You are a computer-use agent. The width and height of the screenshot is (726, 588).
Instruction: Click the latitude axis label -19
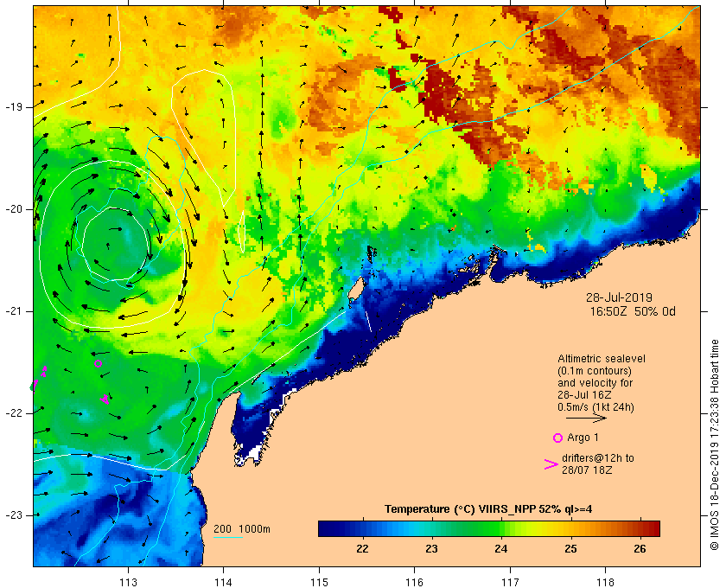[13, 107]
